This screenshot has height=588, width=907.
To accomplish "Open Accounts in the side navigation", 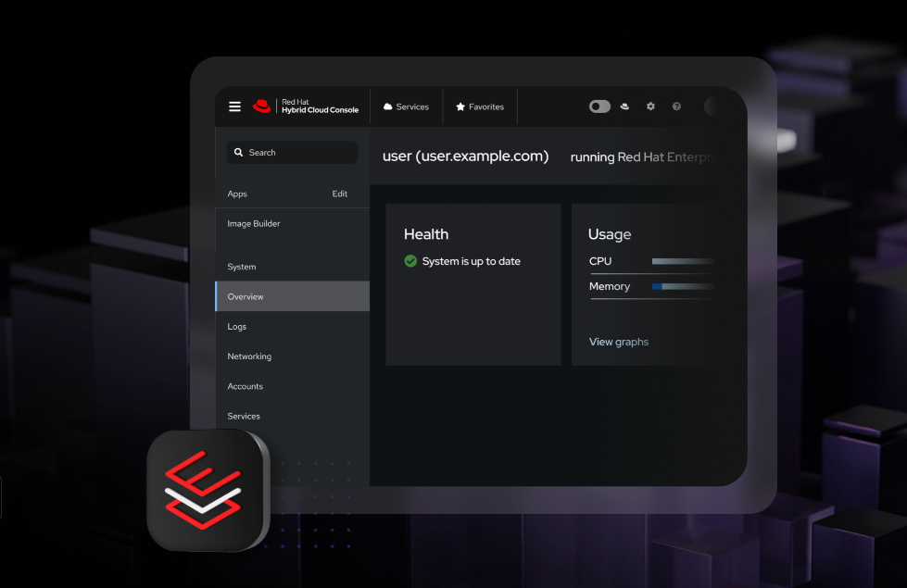I will click(x=246, y=386).
